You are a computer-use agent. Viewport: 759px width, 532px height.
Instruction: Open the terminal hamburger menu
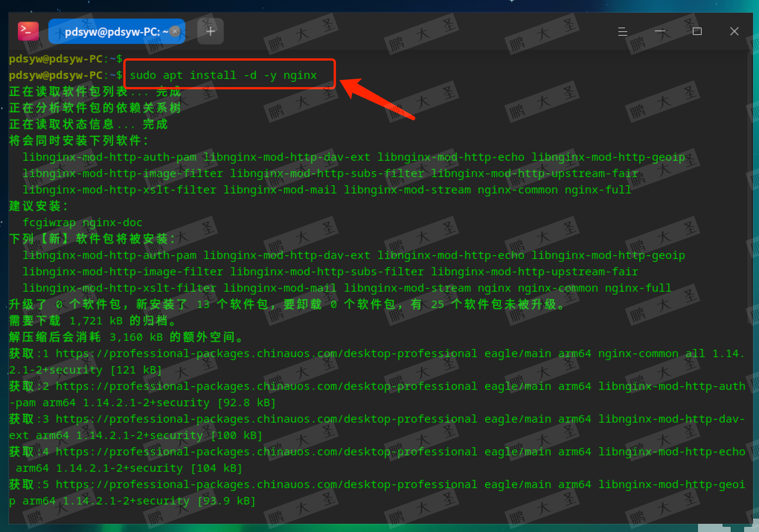tap(622, 32)
